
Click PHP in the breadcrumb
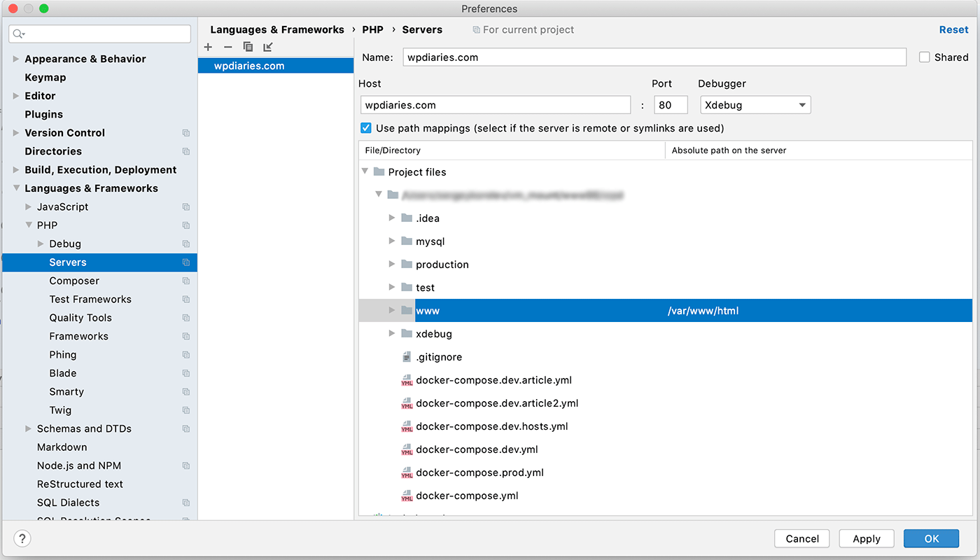(372, 29)
